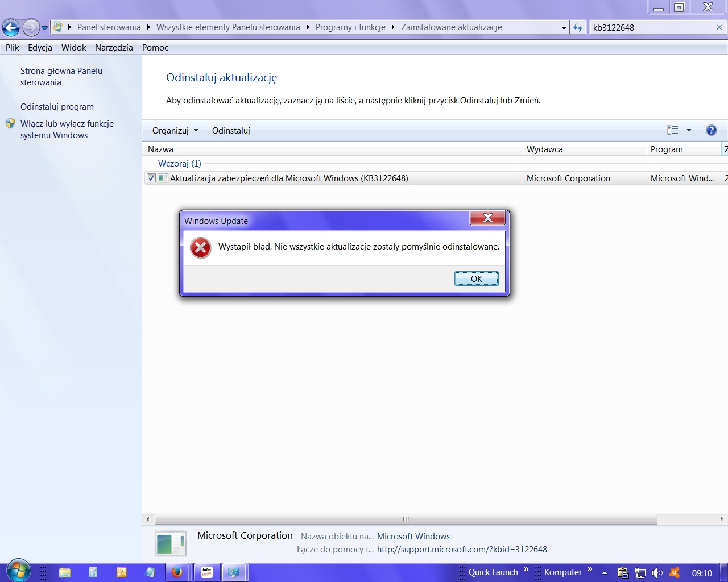
Task: Click the Show desktop button strip
Action: (723, 572)
